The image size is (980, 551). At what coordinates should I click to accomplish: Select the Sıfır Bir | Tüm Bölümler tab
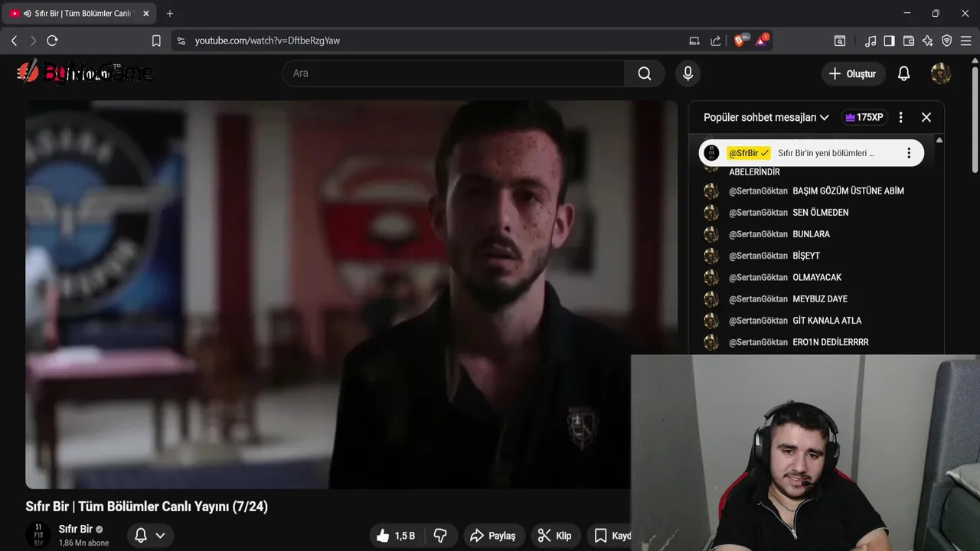pyautogui.click(x=80, y=13)
